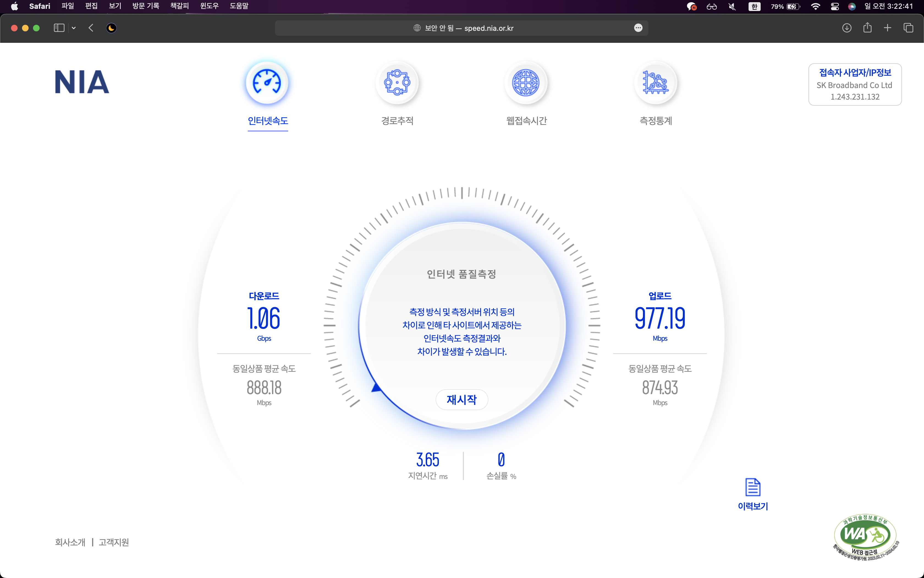Click the 888.18 average download speed

[264, 388]
